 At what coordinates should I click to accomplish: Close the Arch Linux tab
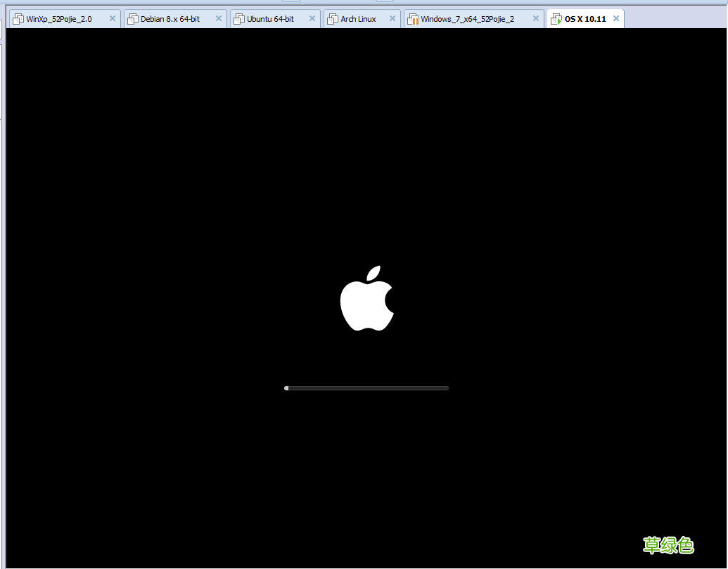point(392,18)
